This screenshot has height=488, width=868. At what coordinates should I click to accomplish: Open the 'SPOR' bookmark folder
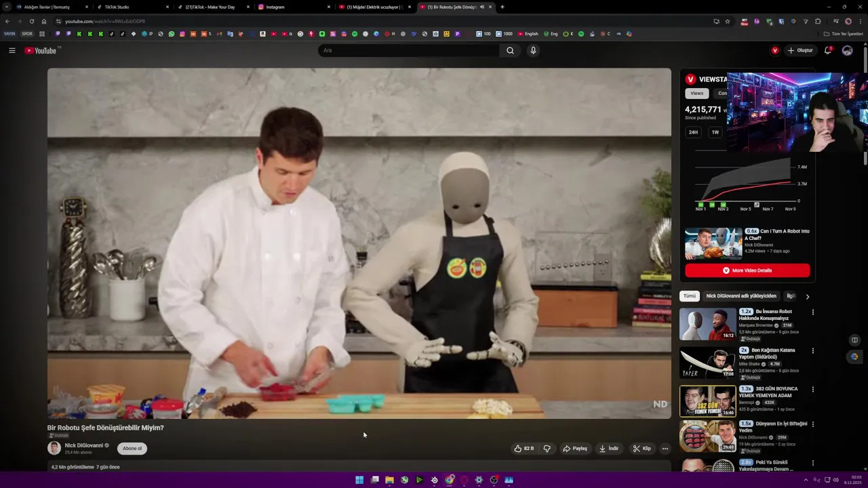coord(27,34)
